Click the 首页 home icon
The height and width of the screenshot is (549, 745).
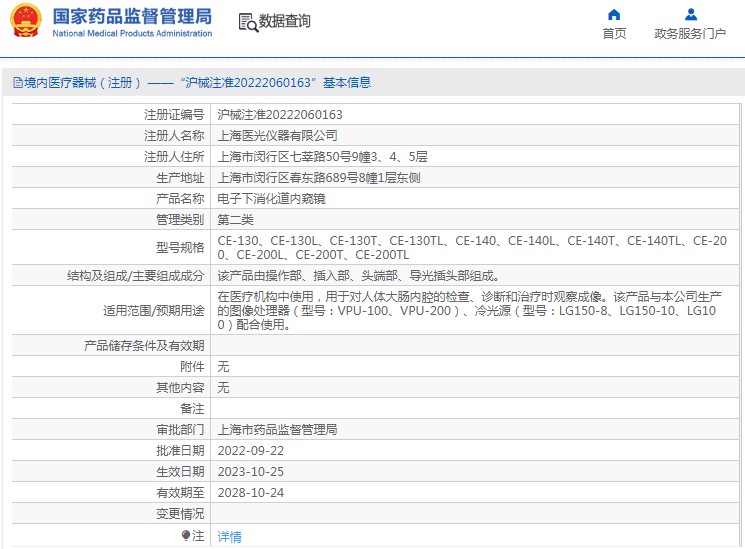(x=614, y=15)
